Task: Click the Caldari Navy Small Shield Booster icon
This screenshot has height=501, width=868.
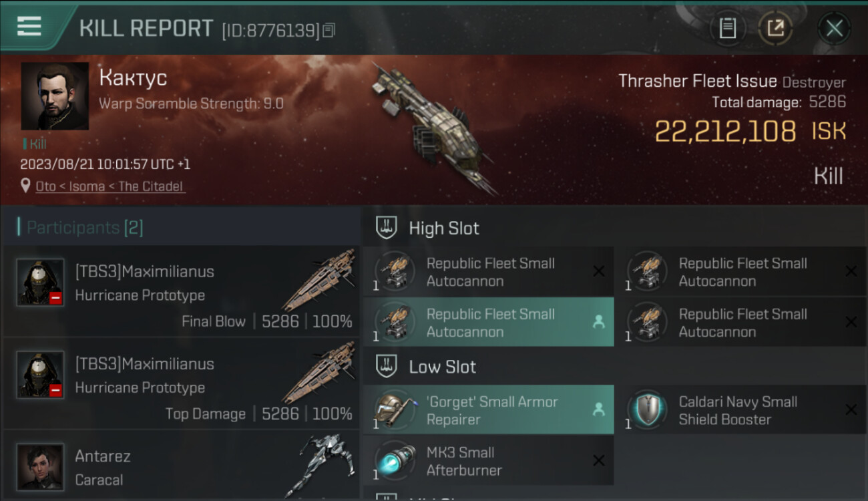Action: click(647, 410)
